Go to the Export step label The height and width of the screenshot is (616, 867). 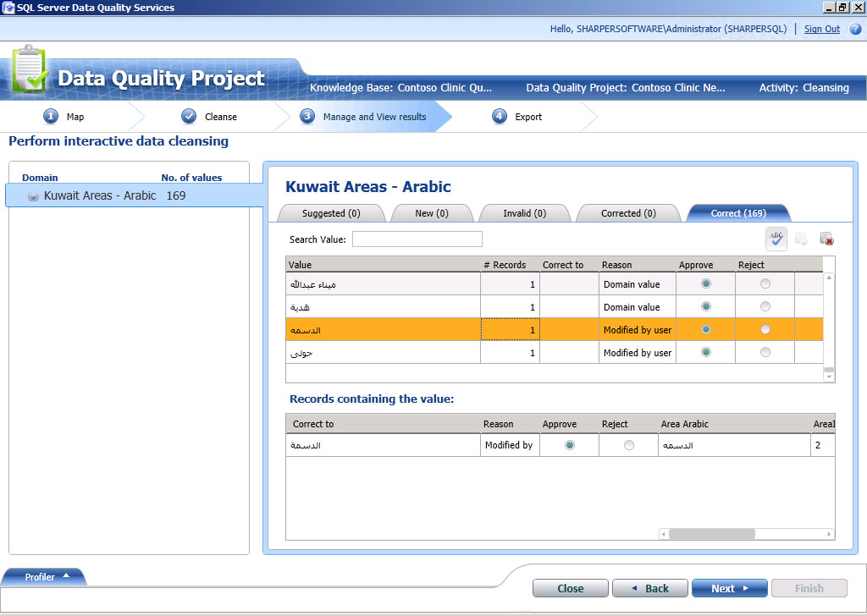(x=528, y=117)
